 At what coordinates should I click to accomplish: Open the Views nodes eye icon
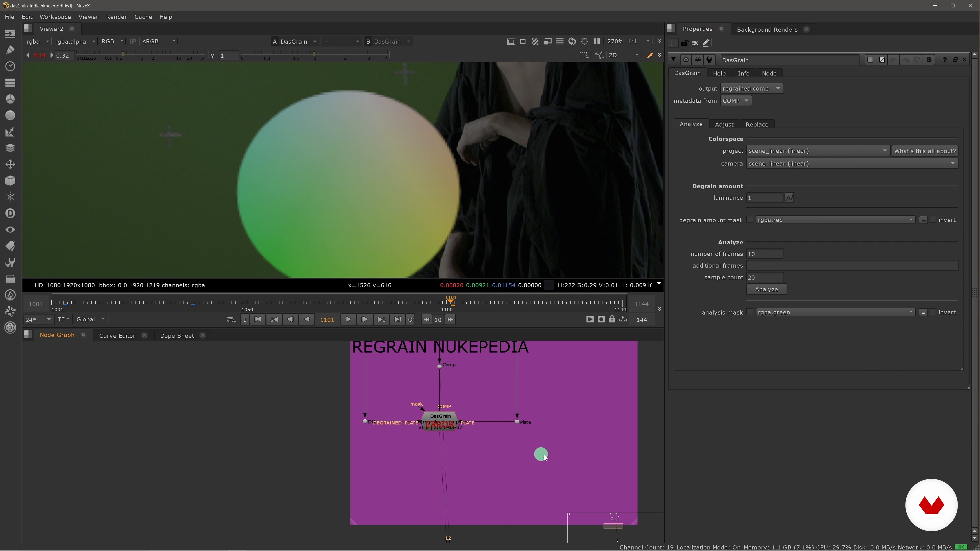pyautogui.click(x=10, y=230)
